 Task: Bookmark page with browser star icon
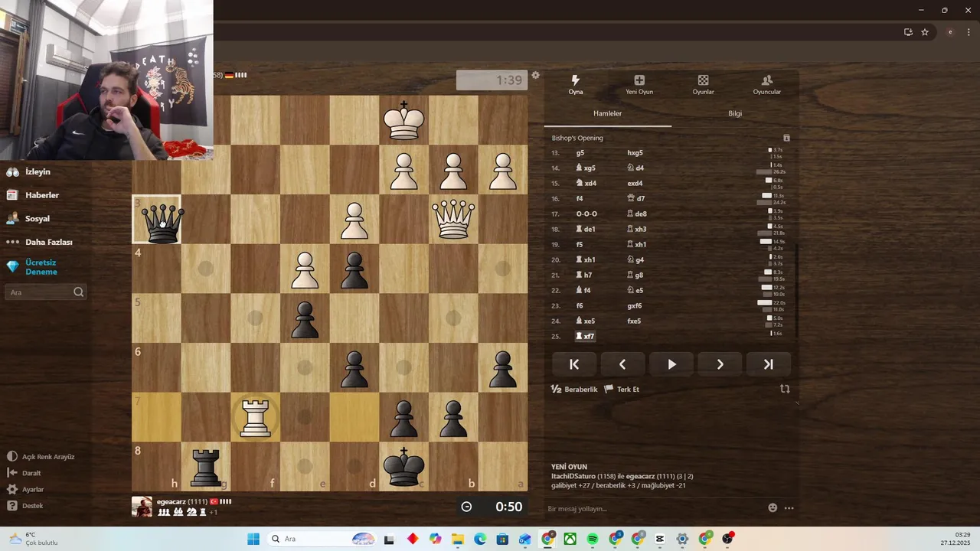(x=925, y=32)
